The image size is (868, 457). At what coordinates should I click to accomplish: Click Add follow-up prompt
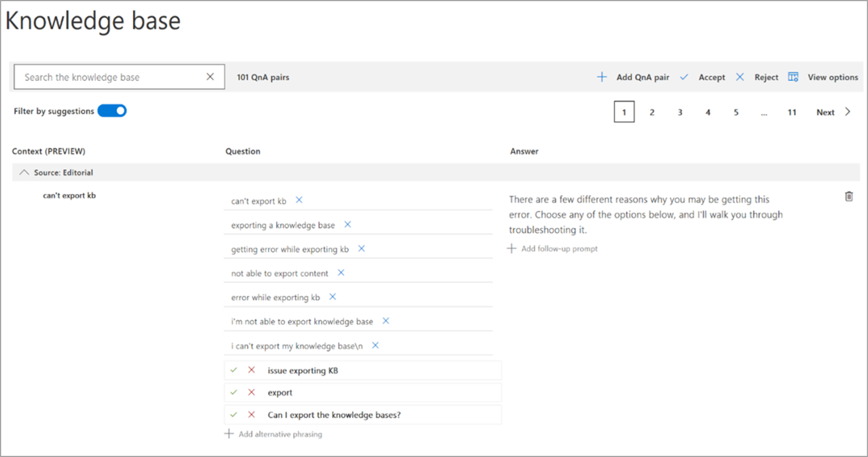click(553, 249)
